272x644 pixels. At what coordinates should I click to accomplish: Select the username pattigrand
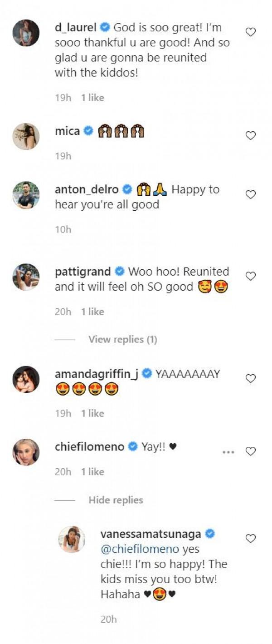pos(83,271)
